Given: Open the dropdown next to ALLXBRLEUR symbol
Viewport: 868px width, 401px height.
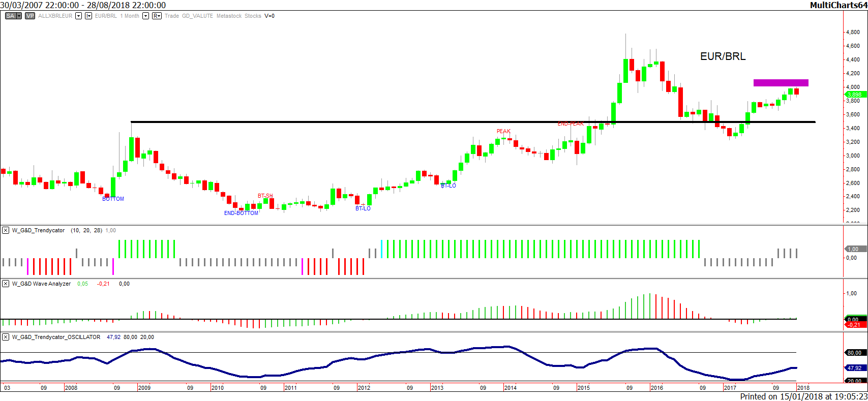Looking at the screenshot, I should click(x=78, y=16).
